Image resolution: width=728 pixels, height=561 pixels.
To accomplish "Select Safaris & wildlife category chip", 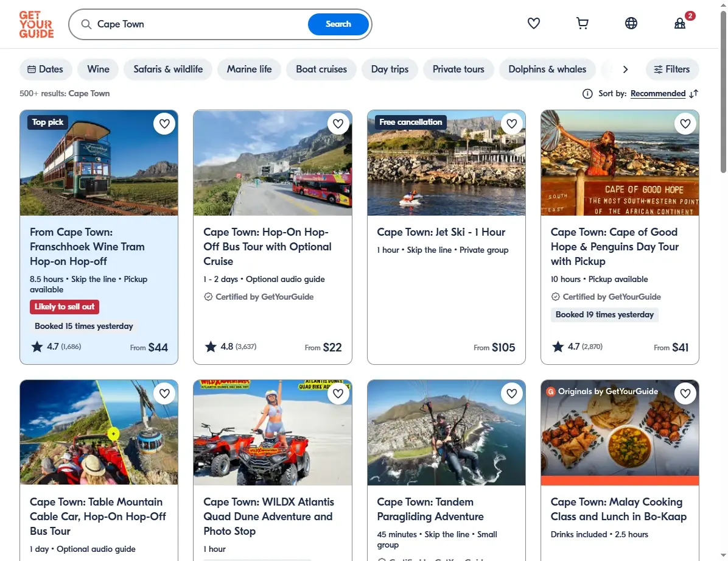I will [168, 69].
